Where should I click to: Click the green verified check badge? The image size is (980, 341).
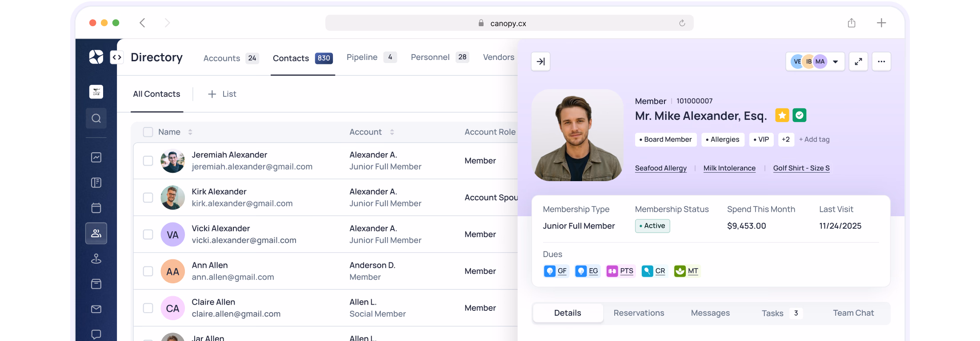(x=799, y=115)
